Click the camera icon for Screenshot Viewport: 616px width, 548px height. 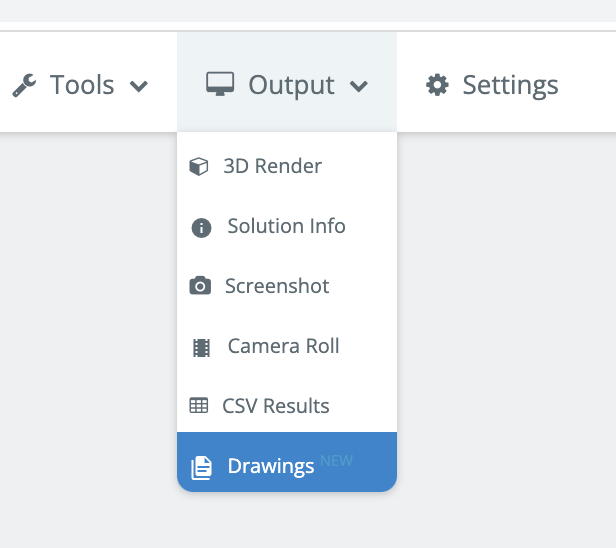[200, 287]
